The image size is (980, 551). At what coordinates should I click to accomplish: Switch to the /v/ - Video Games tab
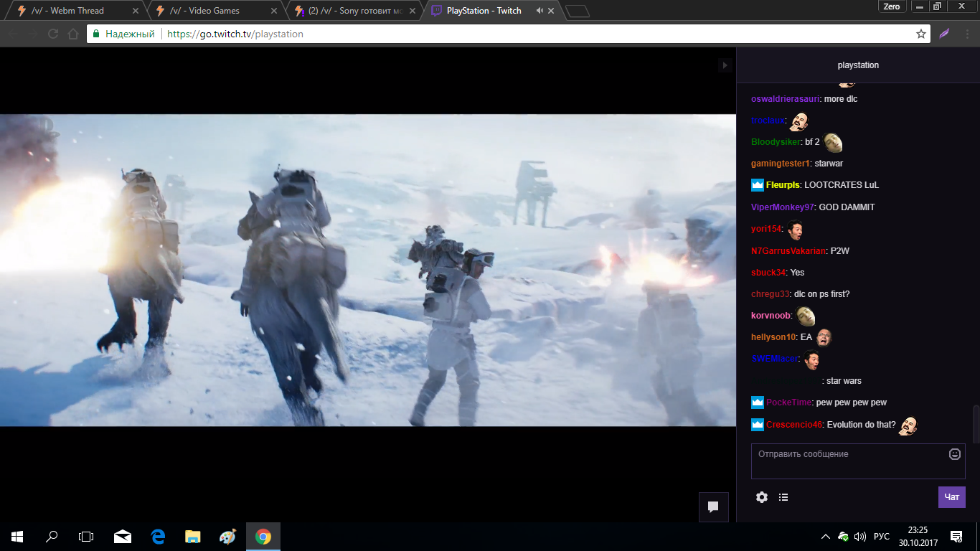point(215,11)
